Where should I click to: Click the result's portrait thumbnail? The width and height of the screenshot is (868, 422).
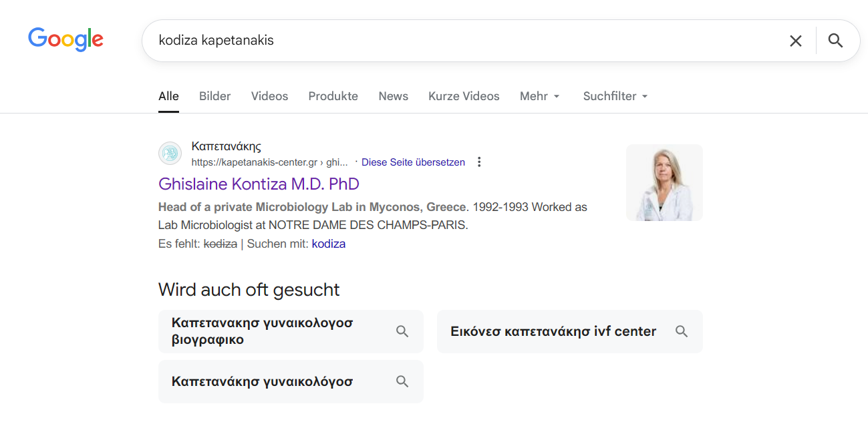click(x=664, y=182)
